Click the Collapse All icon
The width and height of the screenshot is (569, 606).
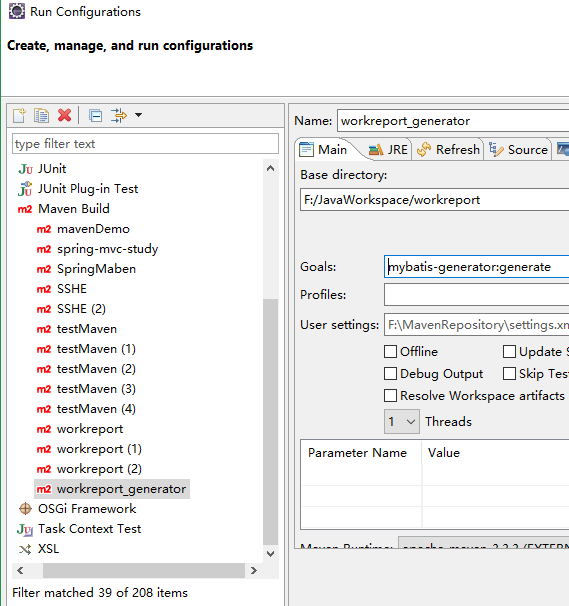click(95, 116)
